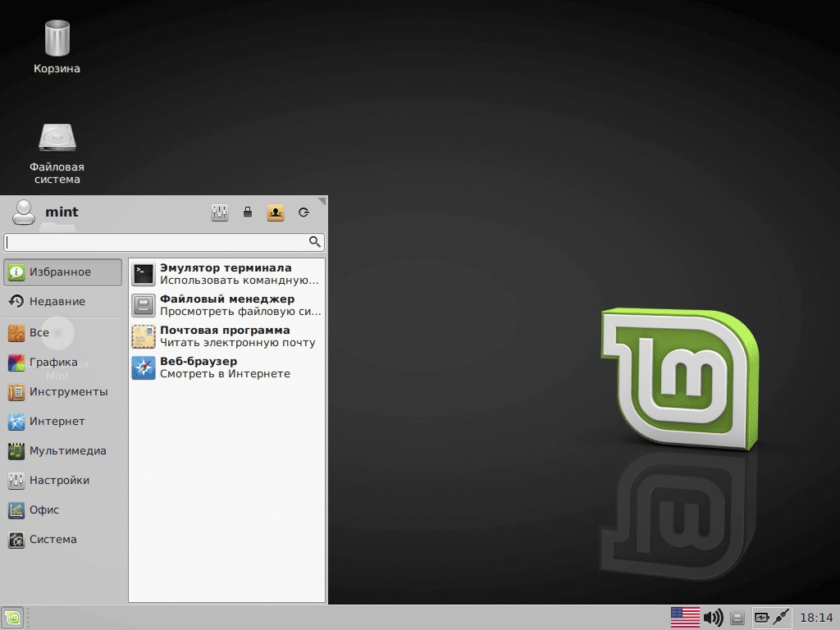The height and width of the screenshot is (630, 840).
Task: Select the Избранное category
Action: pyautogui.click(x=62, y=272)
